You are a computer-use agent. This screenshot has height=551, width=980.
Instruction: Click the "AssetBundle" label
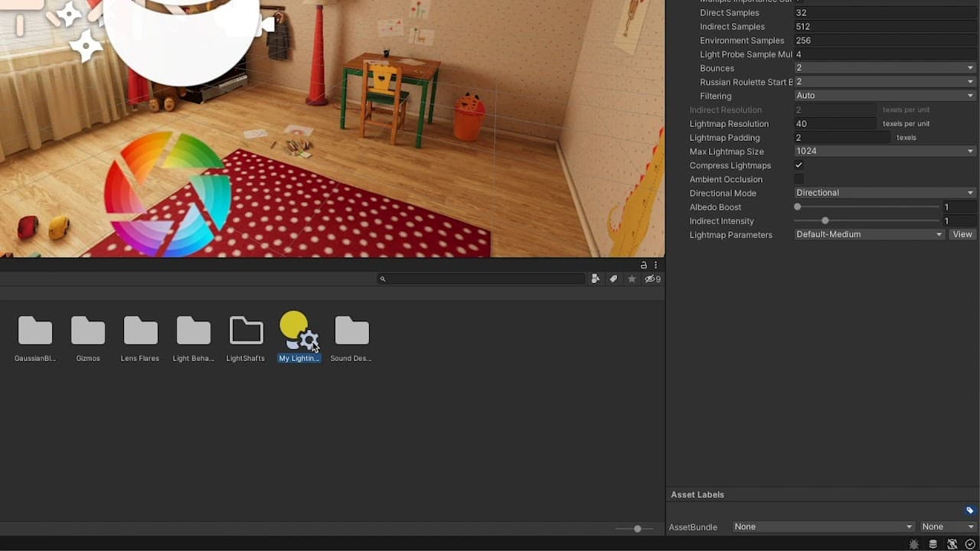(x=693, y=527)
